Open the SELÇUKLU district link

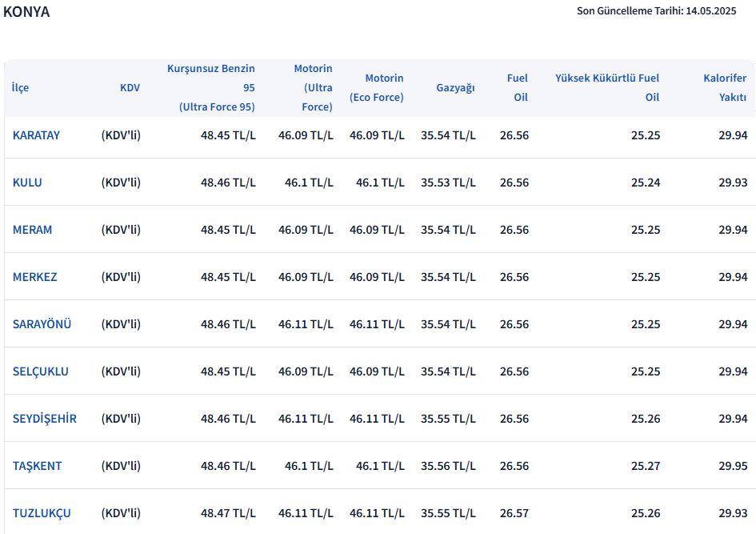click(x=41, y=372)
